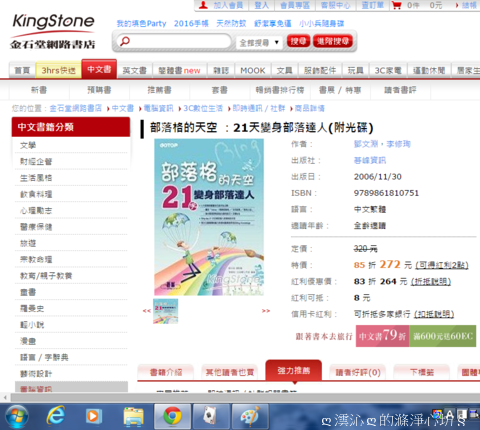Click the 滿600元送60EC banner
Screen dimensions: 480x430
(x=443, y=336)
